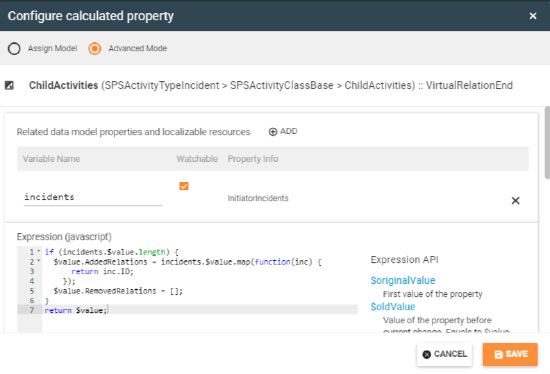
Task: Click the calculated property icon beside ChildActivities
Action: point(9,85)
